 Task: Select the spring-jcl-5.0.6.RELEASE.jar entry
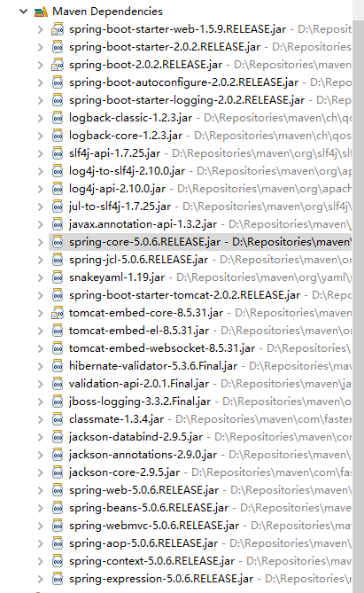138,260
